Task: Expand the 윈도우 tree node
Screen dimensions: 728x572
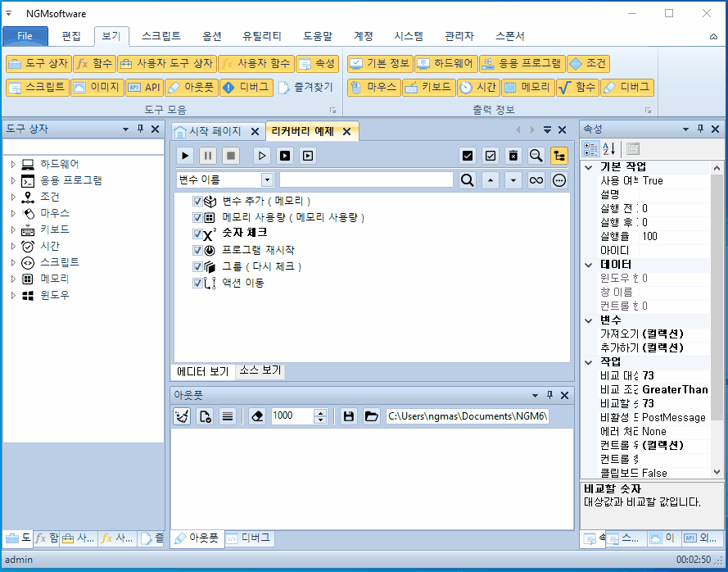Action: tap(13, 295)
